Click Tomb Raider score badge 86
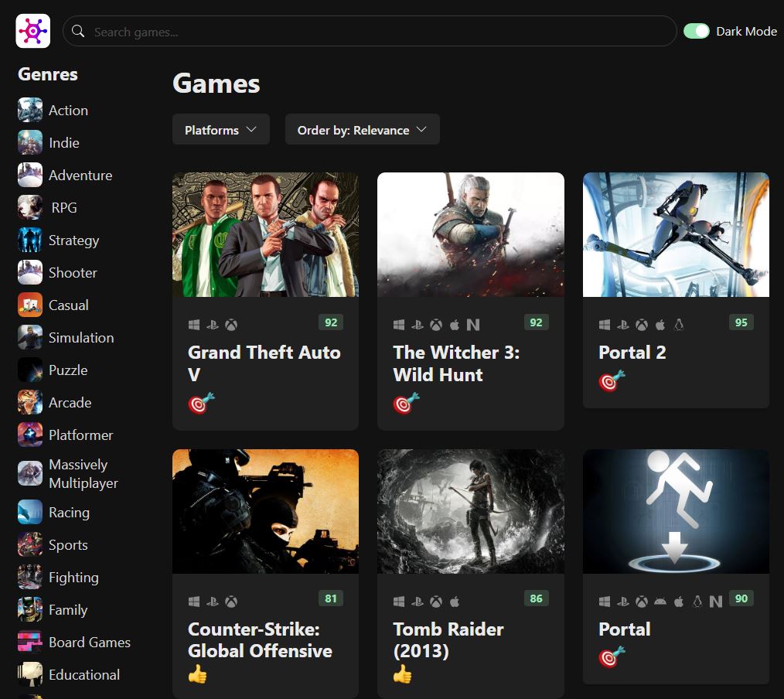The height and width of the screenshot is (699, 784). [536, 598]
